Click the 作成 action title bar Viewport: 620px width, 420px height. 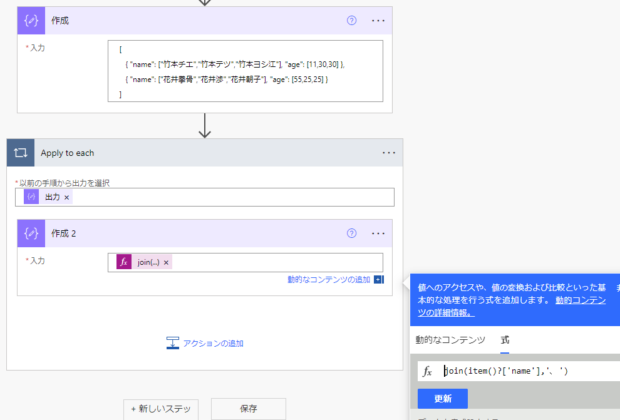(205, 21)
